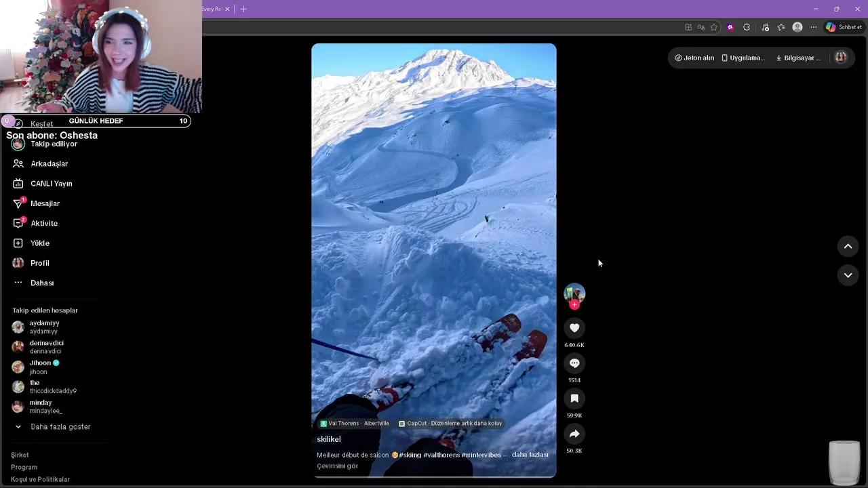Open Val Thorens Albertville location tag

click(355, 424)
